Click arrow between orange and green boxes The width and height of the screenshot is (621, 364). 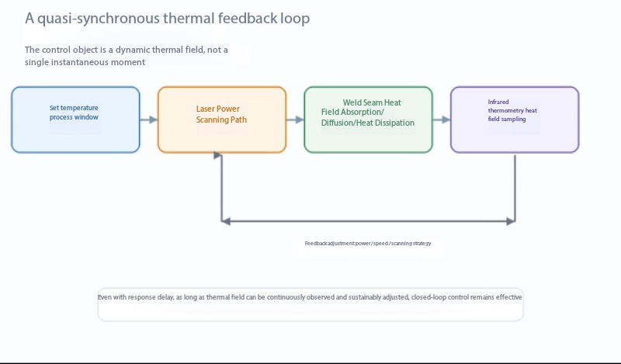pos(295,120)
